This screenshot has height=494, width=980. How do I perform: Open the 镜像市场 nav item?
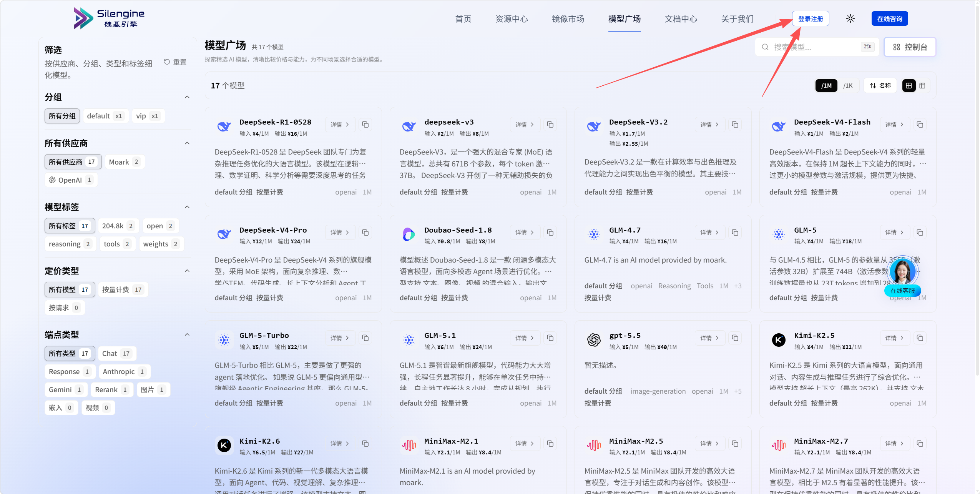click(x=568, y=19)
